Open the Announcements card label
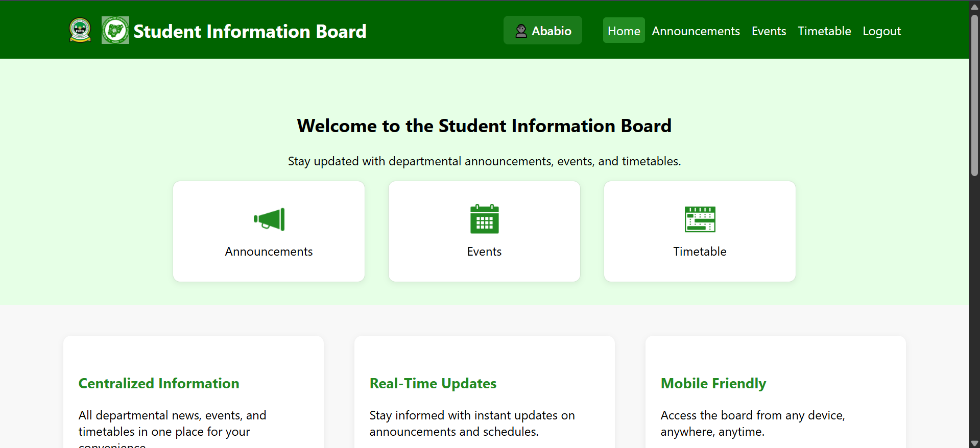The image size is (980, 448). point(269,252)
